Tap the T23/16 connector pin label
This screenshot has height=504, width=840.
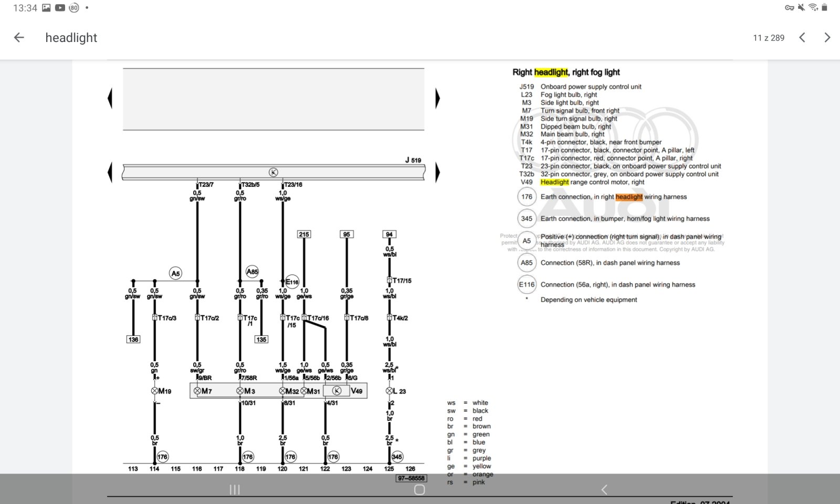pos(293,185)
